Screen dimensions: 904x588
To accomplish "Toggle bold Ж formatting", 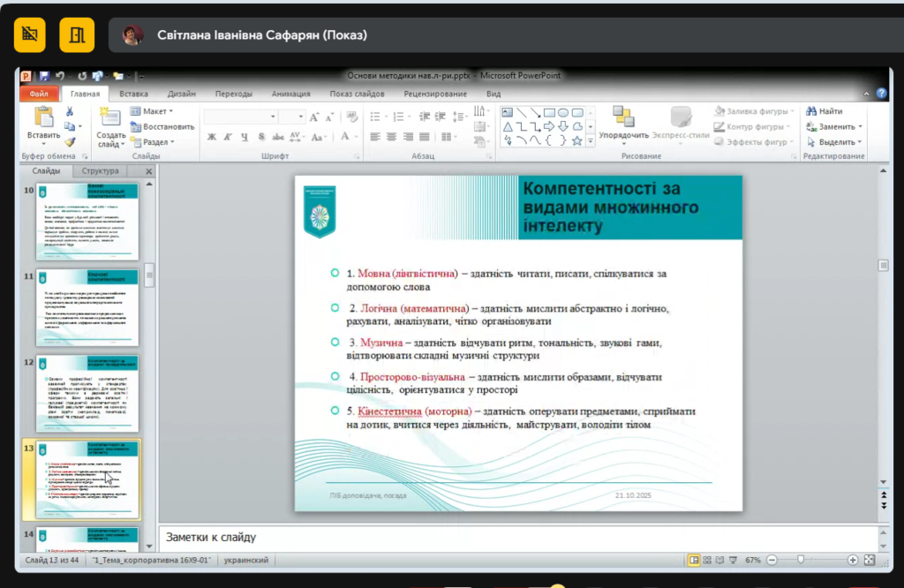I will pos(212,137).
